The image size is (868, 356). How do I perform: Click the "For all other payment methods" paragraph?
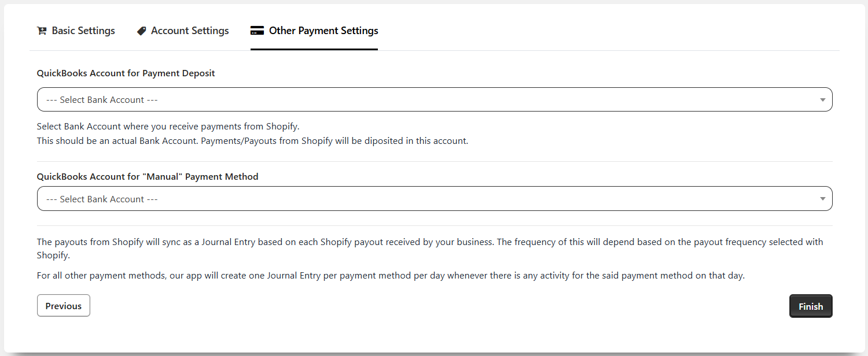click(x=391, y=276)
